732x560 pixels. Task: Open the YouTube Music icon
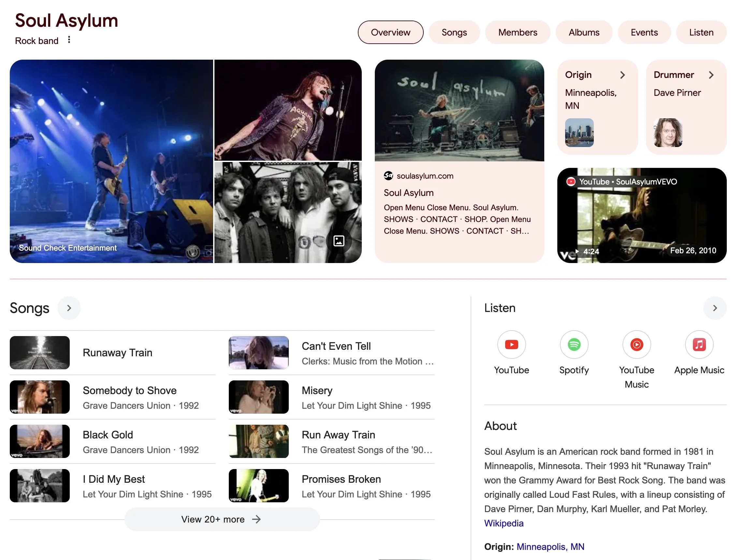(x=636, y=344)
